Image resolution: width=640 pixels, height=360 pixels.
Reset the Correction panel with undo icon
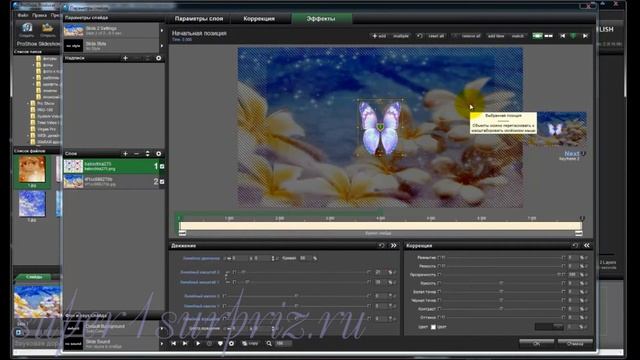click(x=575, y=246)
